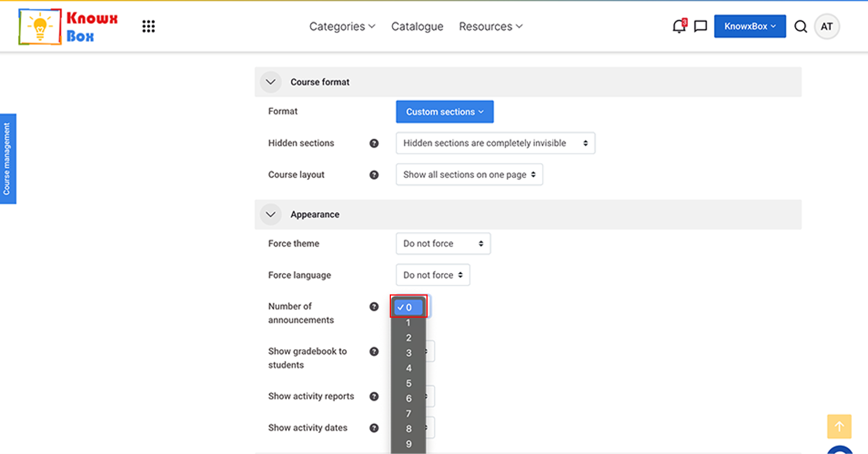
Task: Collapse the Appearance section chevron
Action: pyautogui.click(x=270, y=215)
